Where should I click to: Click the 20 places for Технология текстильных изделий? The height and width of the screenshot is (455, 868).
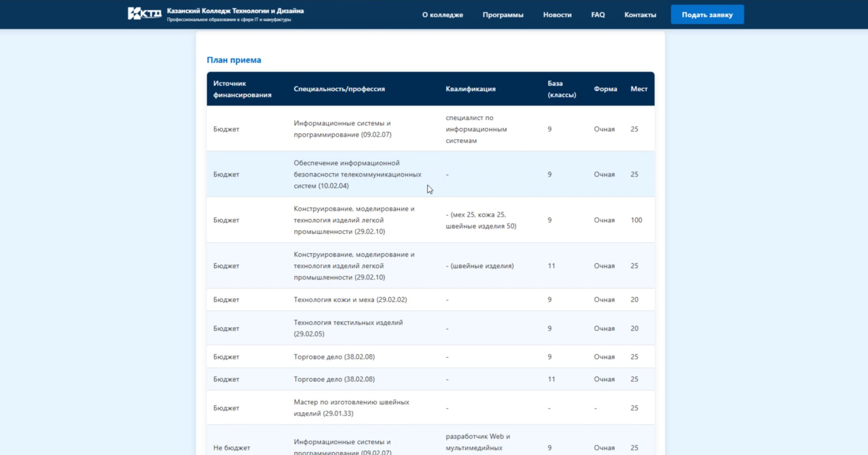click(634, 328)
